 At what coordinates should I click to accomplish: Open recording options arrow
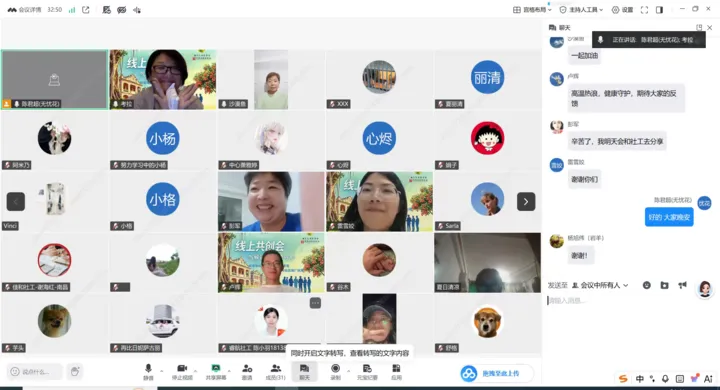click(x=349, y=370)
